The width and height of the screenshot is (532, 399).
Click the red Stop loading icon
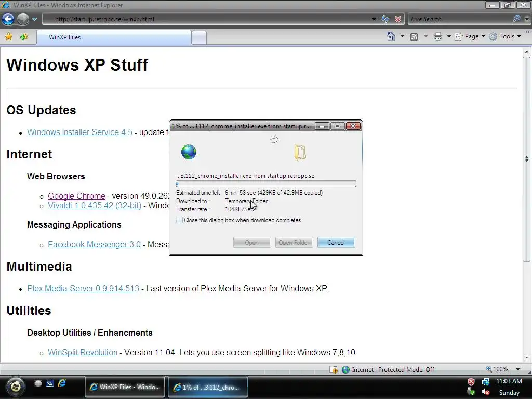coord(398,19)
